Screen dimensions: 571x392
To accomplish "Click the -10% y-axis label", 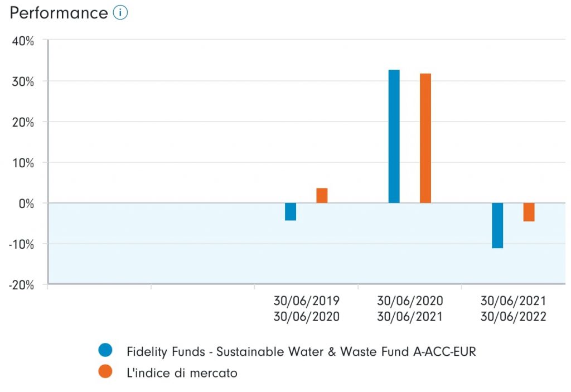I will [x=21, y=244].
